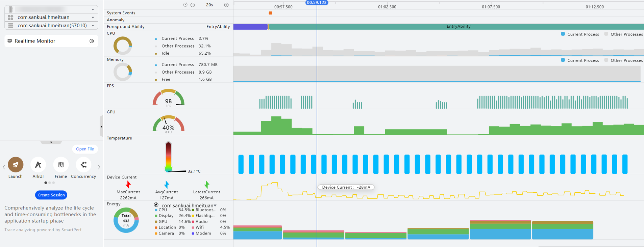644x247 pixels.
Task: Click the blue AvgCurrent arrow icon
Action: pos(167,185)
